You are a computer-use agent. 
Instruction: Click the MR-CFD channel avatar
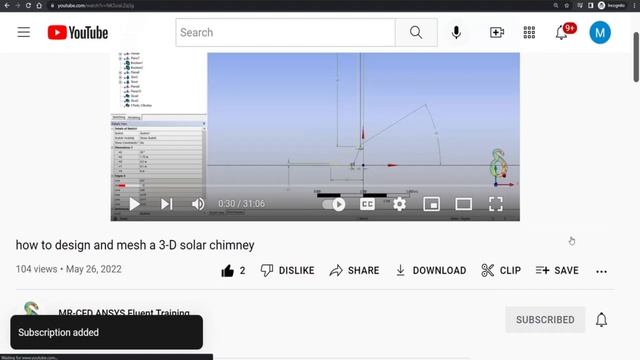coord(31,309)
